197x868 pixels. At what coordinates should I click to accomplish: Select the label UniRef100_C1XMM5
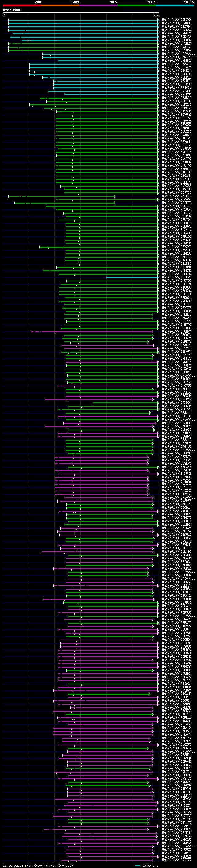(x=176, y=423)
